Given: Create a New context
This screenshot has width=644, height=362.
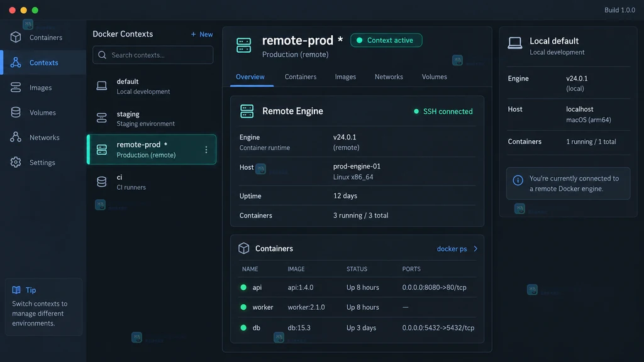Looking at the screenshot, I should point(202,35).
